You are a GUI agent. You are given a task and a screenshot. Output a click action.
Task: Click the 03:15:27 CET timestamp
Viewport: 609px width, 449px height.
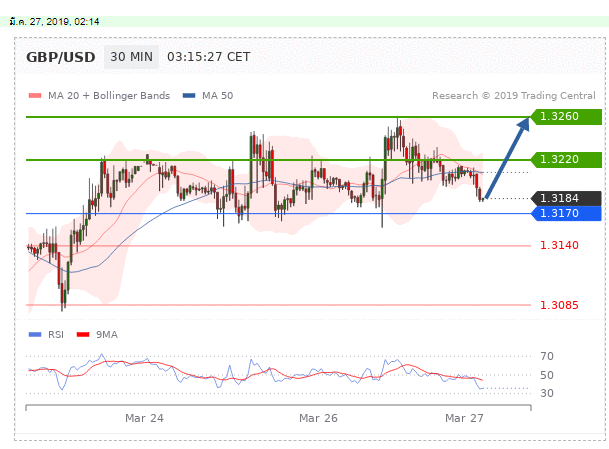click(x=209, y=57)
